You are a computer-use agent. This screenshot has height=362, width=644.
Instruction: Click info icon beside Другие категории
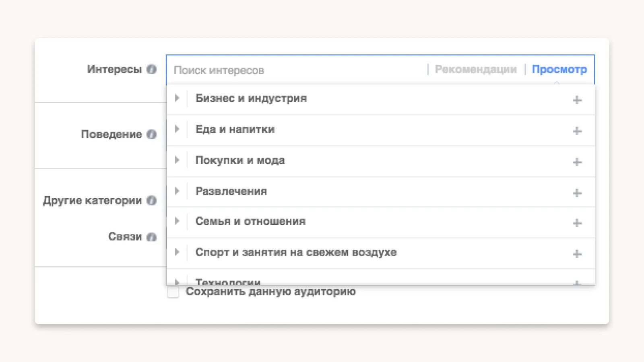(x=151, y=200)
